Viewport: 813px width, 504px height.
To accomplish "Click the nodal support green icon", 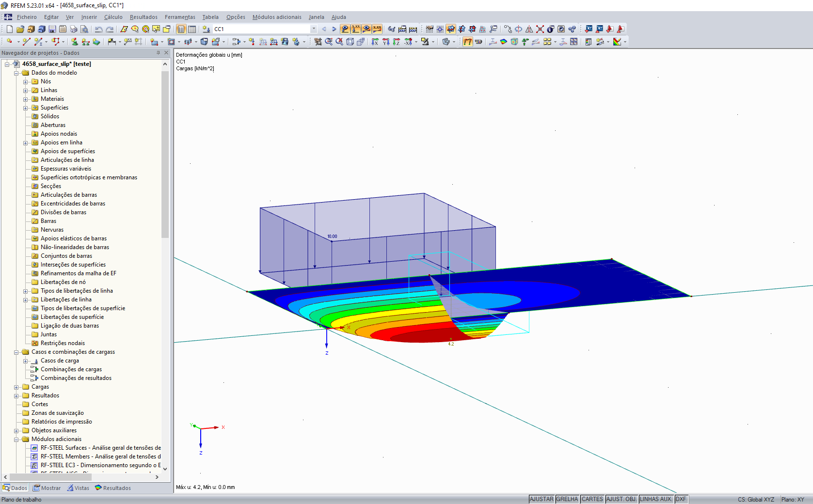I will click(75, 42).
